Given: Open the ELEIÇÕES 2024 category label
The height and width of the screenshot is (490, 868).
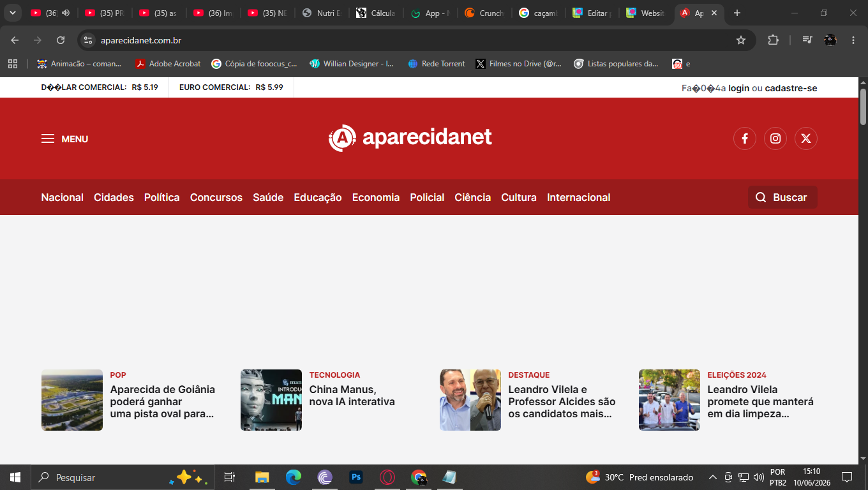Looking at the screenshot, I should click(x=737, y=375).
